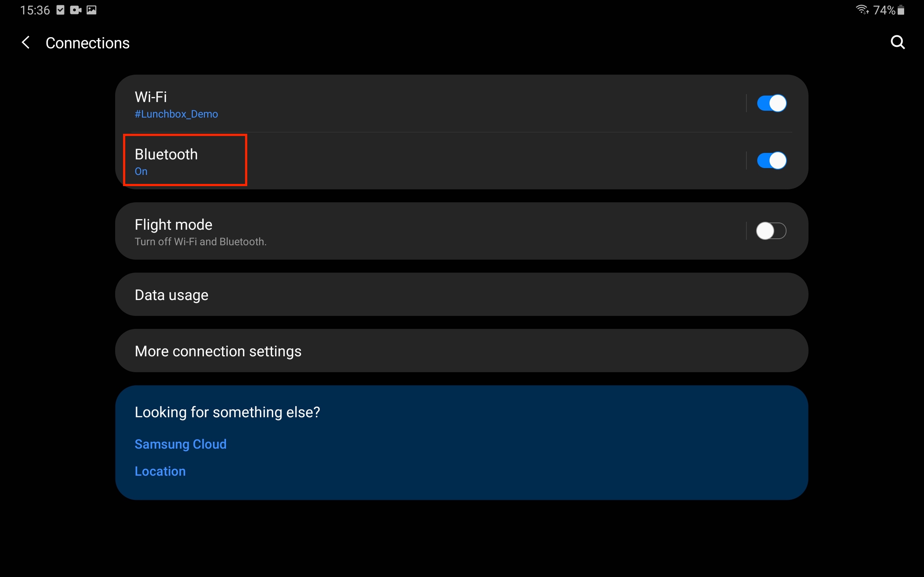This screenshot has width=924, height=577.
Task: Tap the checkbox notification icon in the status bar
Action: pyautogui.click(x=60, y=10)
